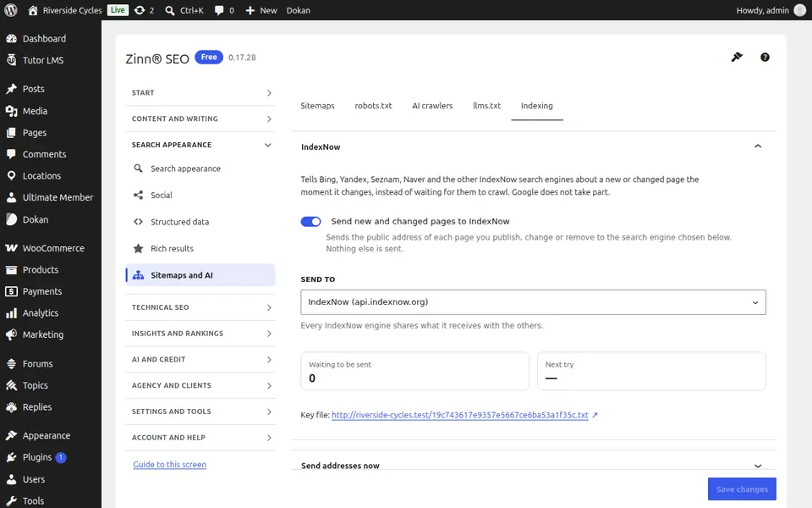The image size is (812, 508).
Task: Expand Content and Writing group
Action: pos(200,119)
